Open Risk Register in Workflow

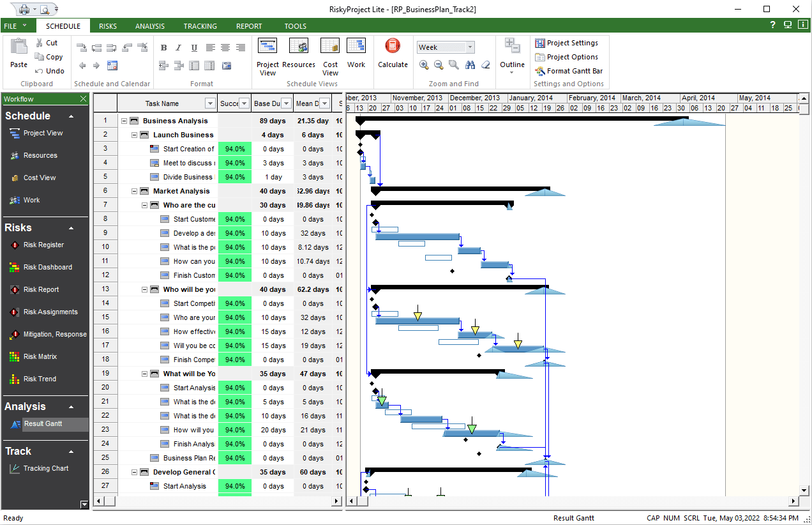point(38,245)
